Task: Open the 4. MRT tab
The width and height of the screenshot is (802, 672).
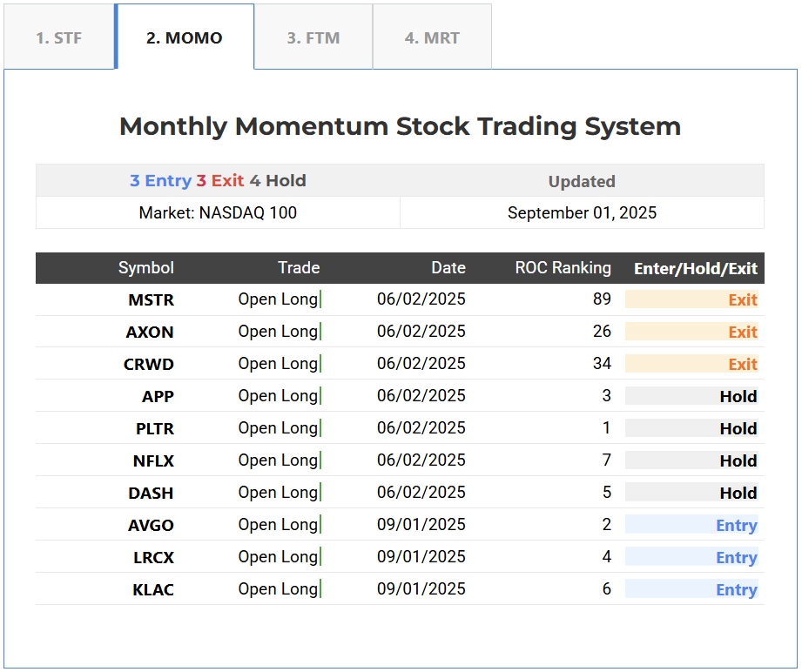Action: point(432,38)
